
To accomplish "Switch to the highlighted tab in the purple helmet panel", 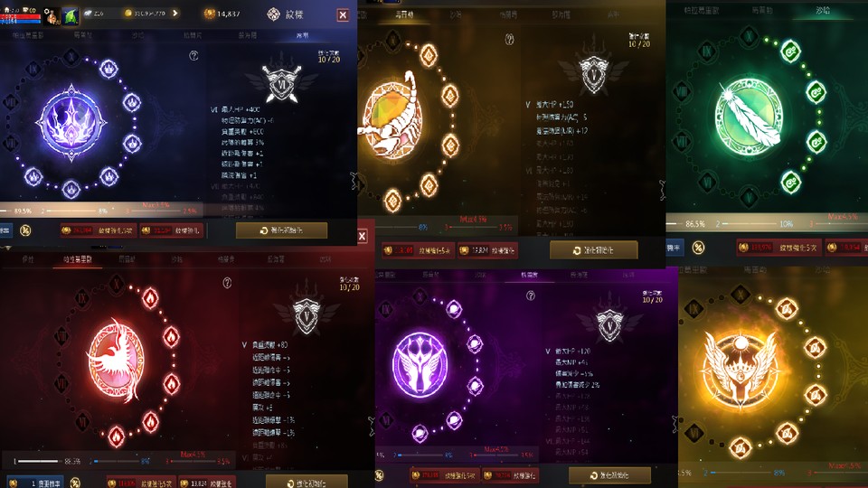I will 529,275.
